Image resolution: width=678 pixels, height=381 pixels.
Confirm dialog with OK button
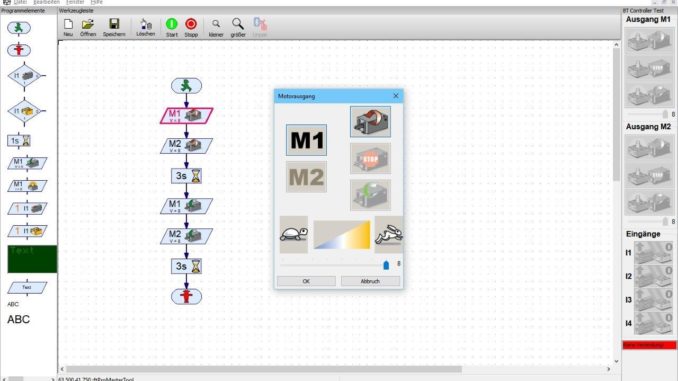(306, 281)
